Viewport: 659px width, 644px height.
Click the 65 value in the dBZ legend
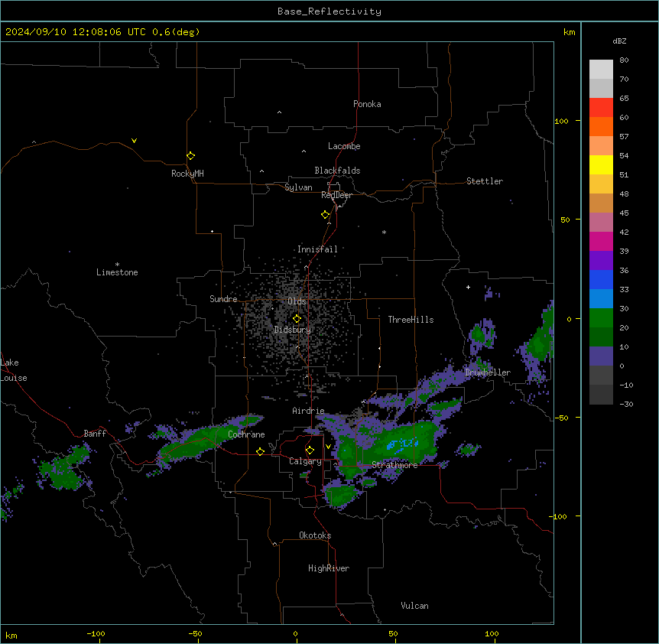point(624,99)
